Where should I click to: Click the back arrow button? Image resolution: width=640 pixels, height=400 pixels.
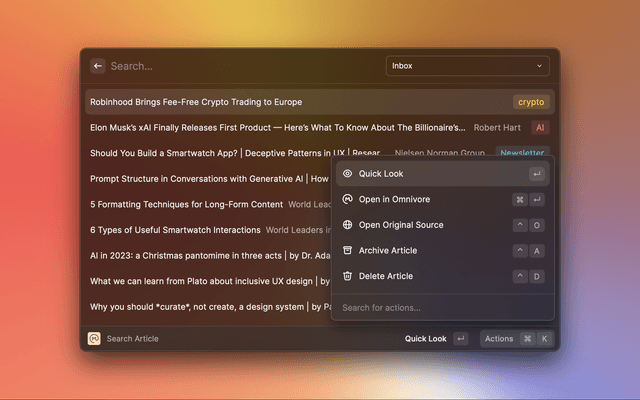pos(98,66)
